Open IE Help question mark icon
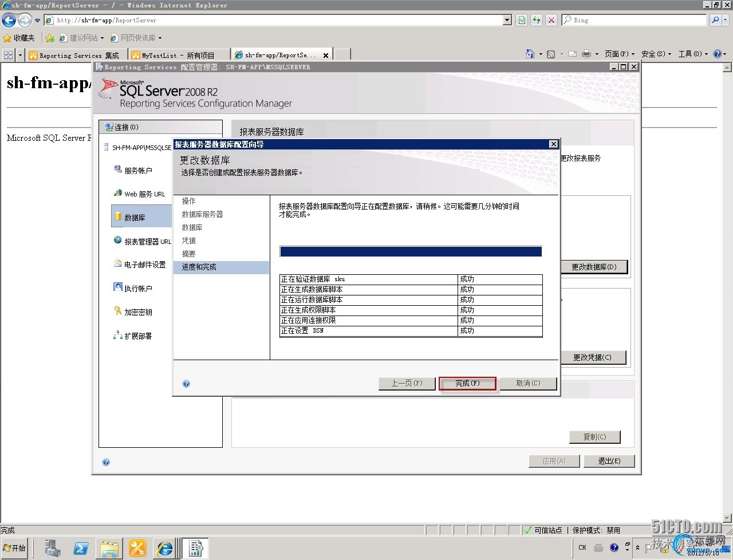This screenshot has width=733, height=560. [x=718, y=54]
